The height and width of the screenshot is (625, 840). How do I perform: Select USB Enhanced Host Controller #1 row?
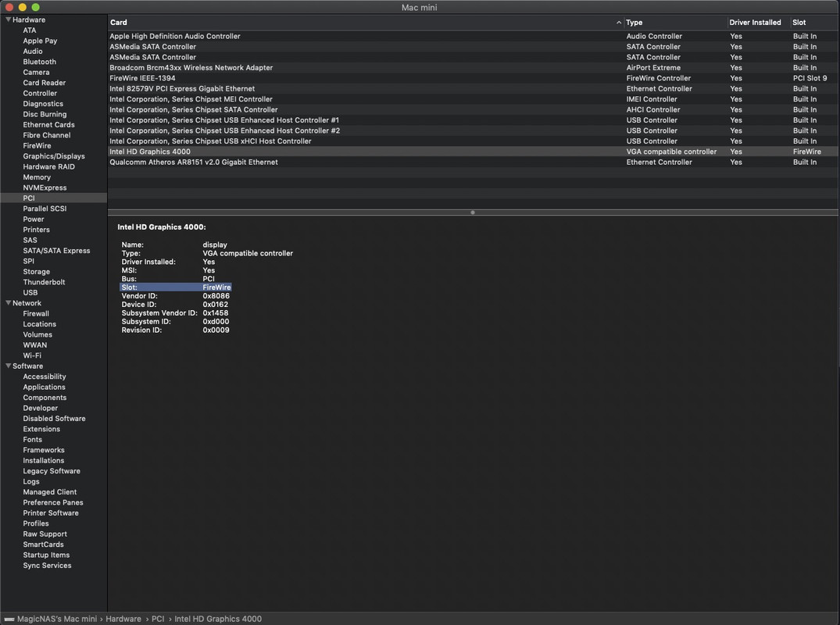click(x=473, y=120)
